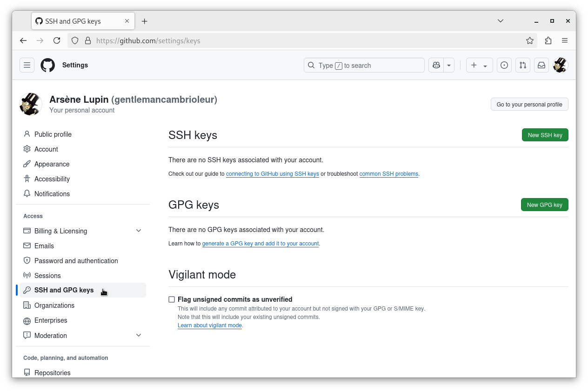Screen dimensions: 588x391
Task: Click the New SSH key button
Action: pos(545,135)
